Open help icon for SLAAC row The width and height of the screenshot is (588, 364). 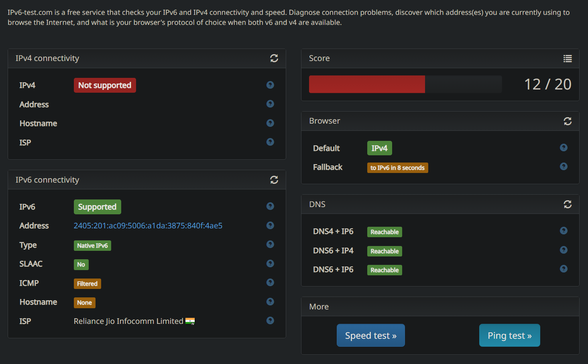click(270, 263)
